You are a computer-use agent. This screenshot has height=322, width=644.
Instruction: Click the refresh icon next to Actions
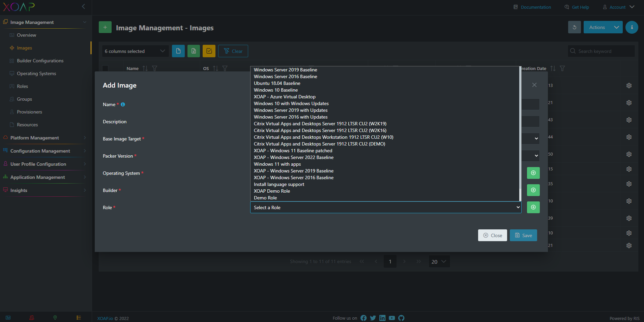pos(575,27)
